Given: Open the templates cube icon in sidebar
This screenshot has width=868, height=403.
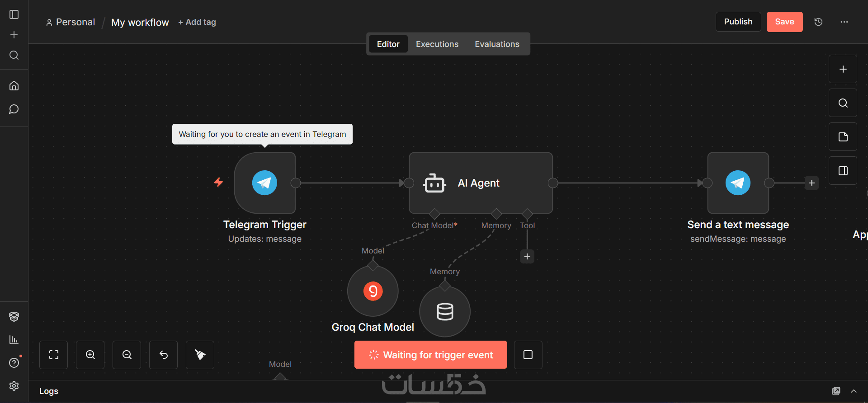Looking at the screenshot, I should 14,316.
